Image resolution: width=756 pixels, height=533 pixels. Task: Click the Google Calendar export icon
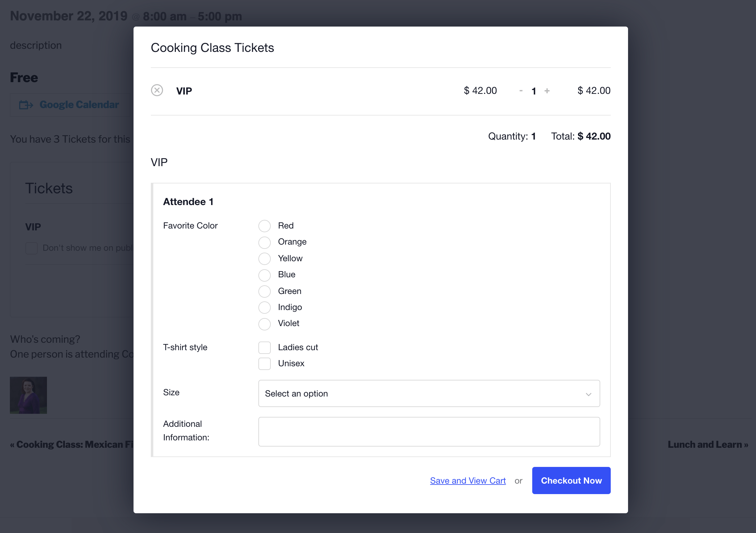[26, 105]
